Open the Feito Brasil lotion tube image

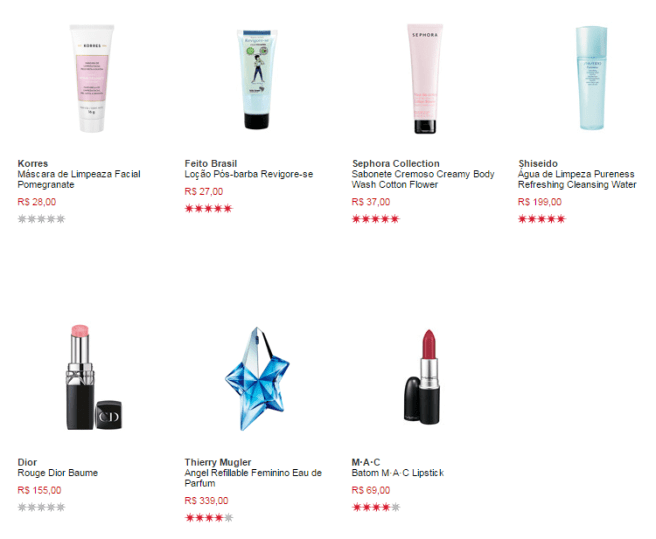coord(257,79)
